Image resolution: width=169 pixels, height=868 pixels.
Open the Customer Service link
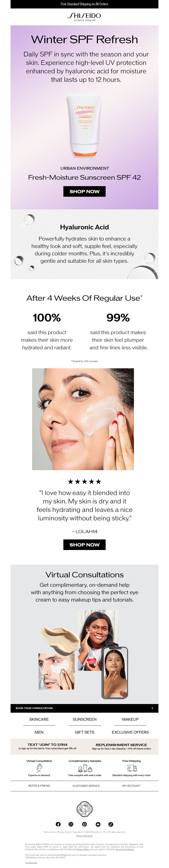[86, 786]
